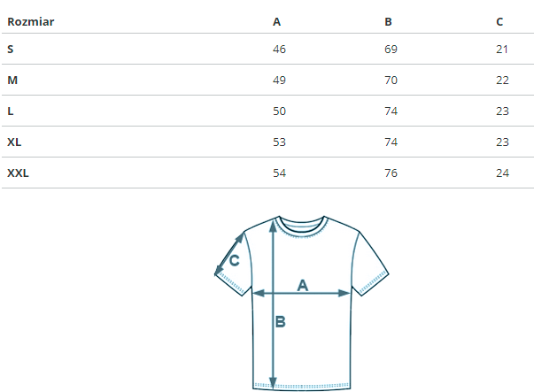Screen dimensions: 534x392
Task: Click the letter C on the shirt sleeve
Action: coord(235,261)
